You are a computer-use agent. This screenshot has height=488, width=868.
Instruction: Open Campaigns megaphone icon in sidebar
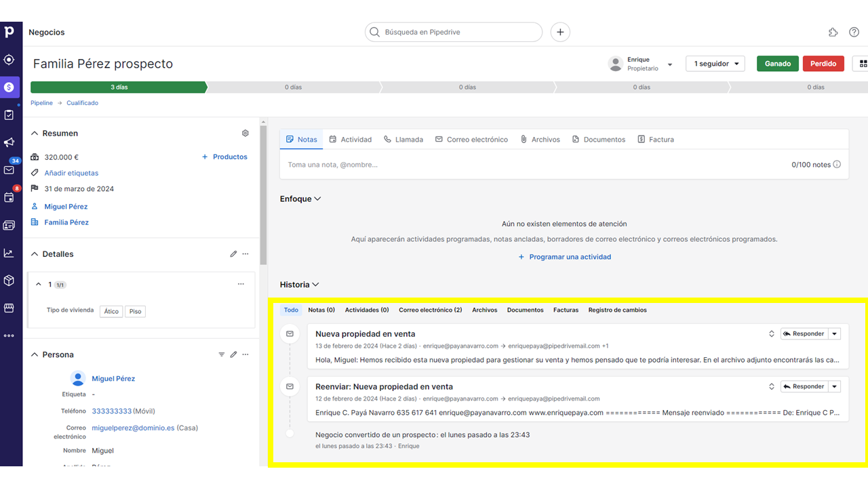coord(9,142)
